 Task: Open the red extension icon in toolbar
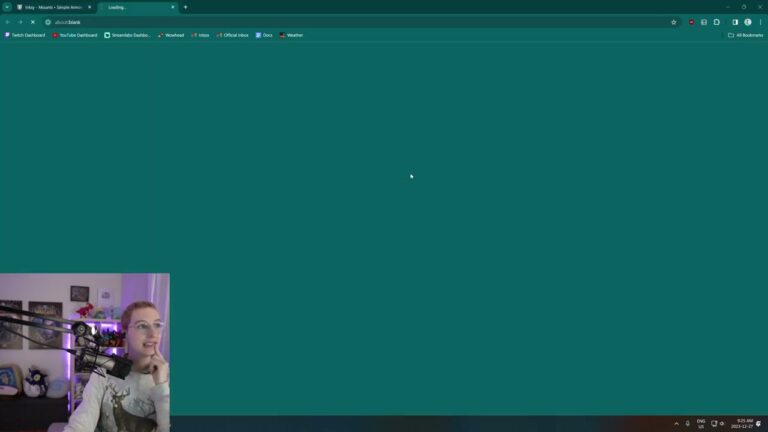pos(691,22)
